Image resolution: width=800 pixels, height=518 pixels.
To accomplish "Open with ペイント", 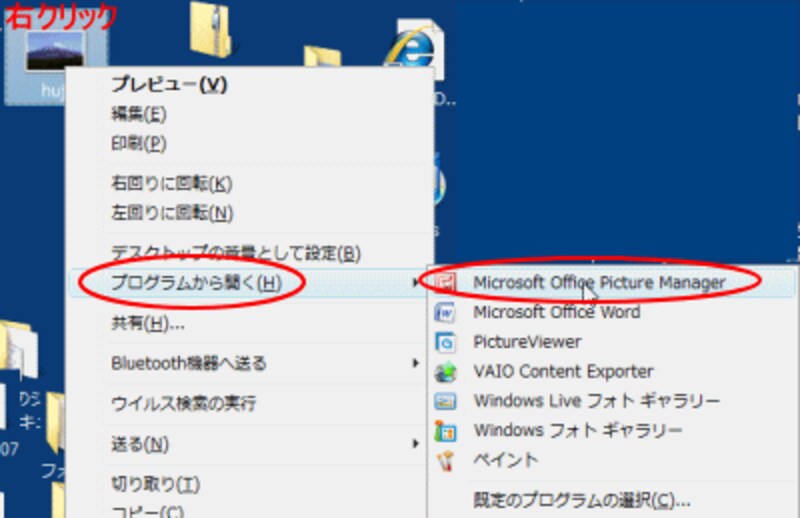I will 506,460.
